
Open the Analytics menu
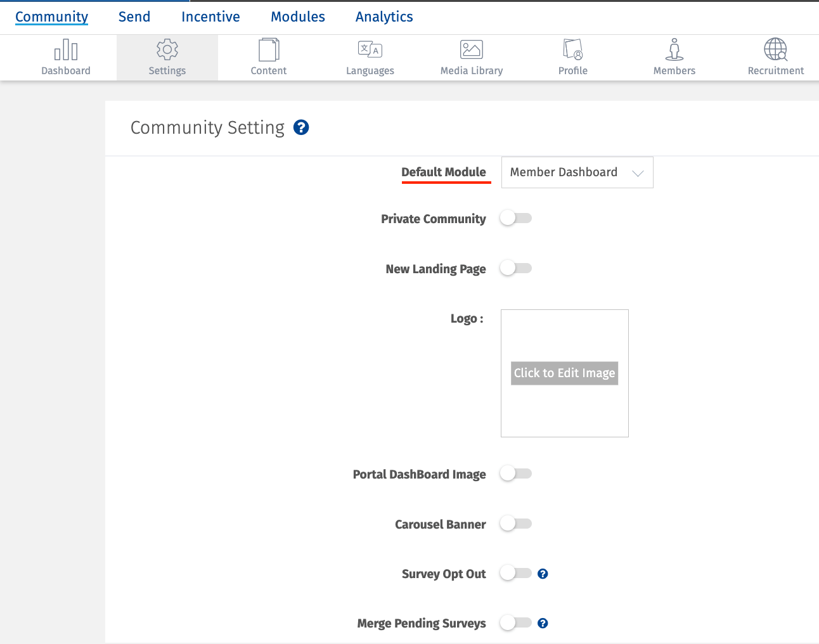pyautogui.click(x=384, y=16)
